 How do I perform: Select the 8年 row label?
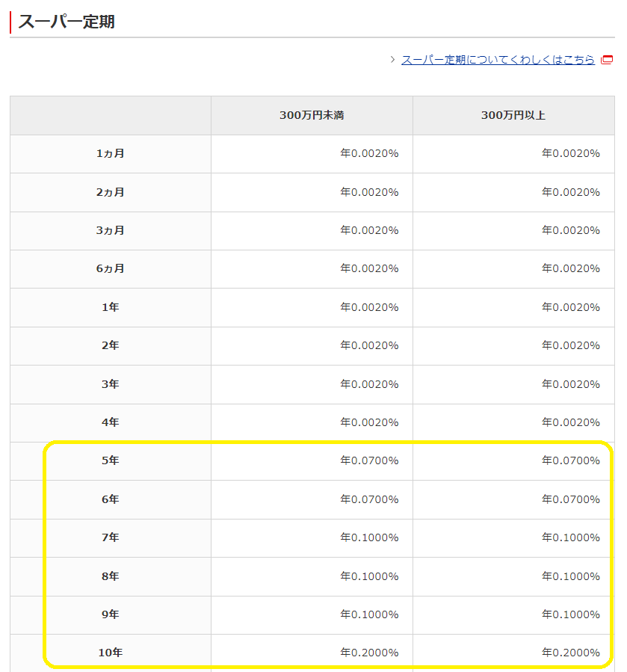point(110,576)
